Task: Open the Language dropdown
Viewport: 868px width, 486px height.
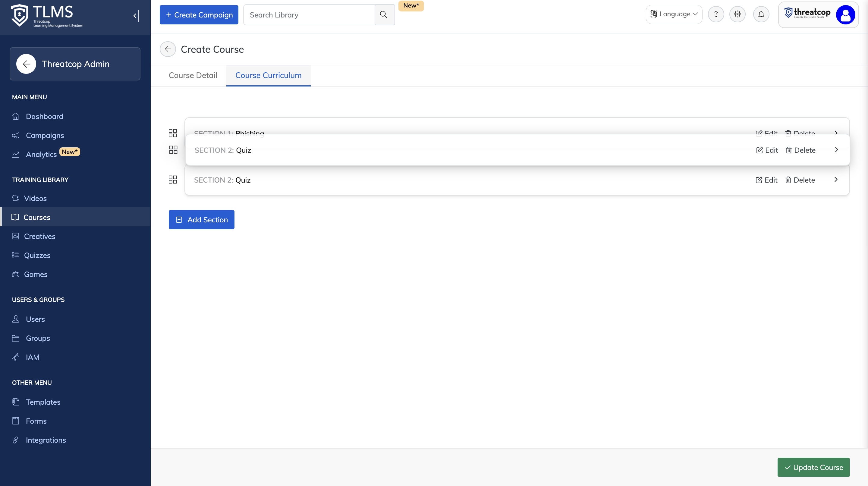Action: (x=674, y=14)
